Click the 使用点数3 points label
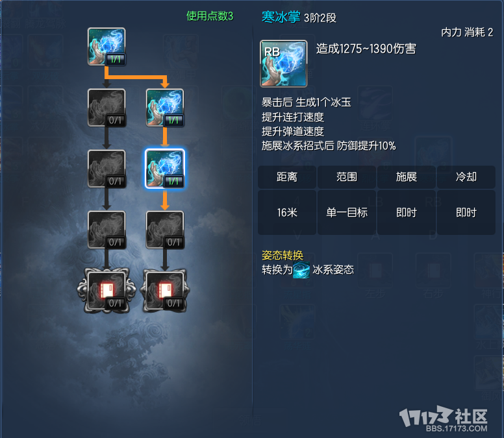The image size is (504, 438). click(x=210, y=16)
